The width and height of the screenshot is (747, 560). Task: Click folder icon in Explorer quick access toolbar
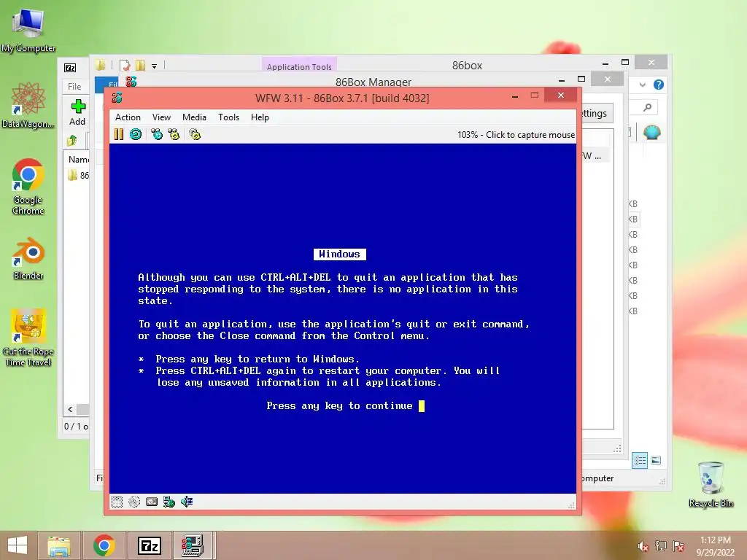[x=100, y=65]
